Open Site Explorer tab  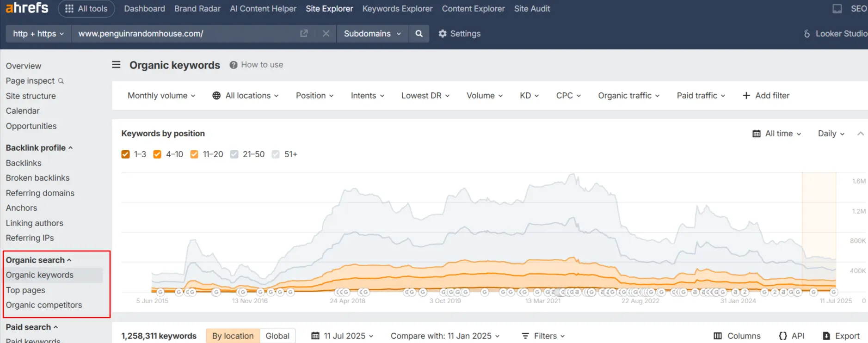pyautogui.click(x=329, y=9)
